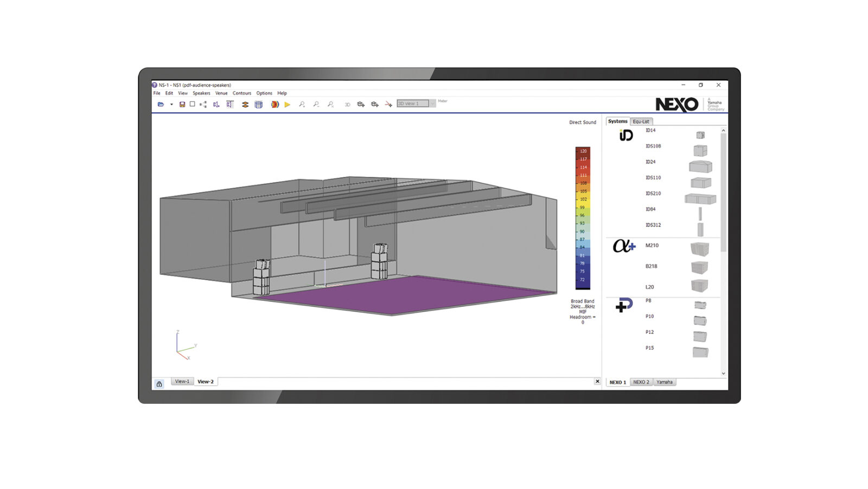The height and width of the screenshot is (489, 868).
Task: Select the ID84 column speaker thumbnail
Action: [x=700, y=214]
